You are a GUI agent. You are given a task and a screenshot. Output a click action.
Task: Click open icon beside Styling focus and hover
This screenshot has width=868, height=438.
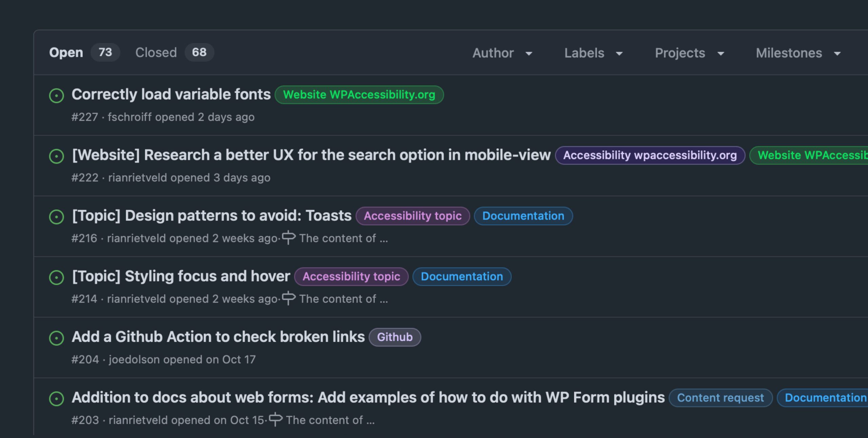[56, 278]
